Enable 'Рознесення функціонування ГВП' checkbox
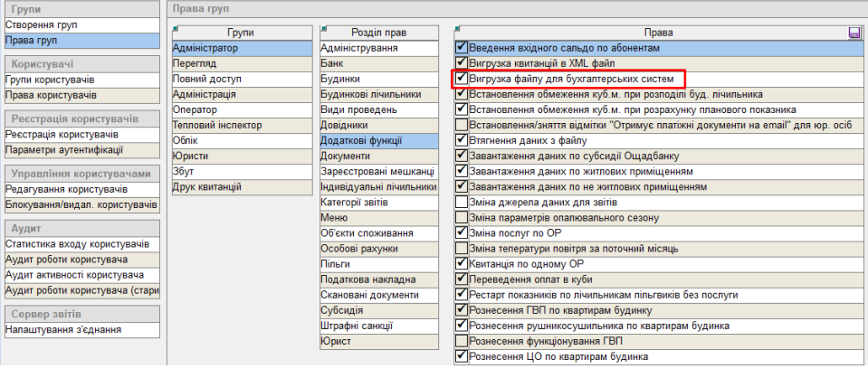The width and height of the screenshot is (868, 369). [x=463, y=341]
